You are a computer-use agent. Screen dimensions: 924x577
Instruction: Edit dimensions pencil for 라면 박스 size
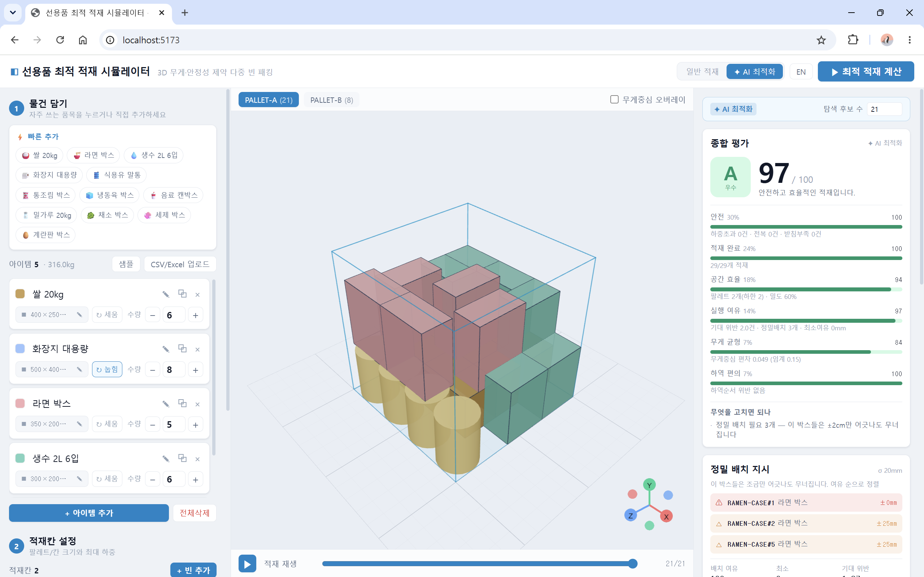click(x=79, y=424)
